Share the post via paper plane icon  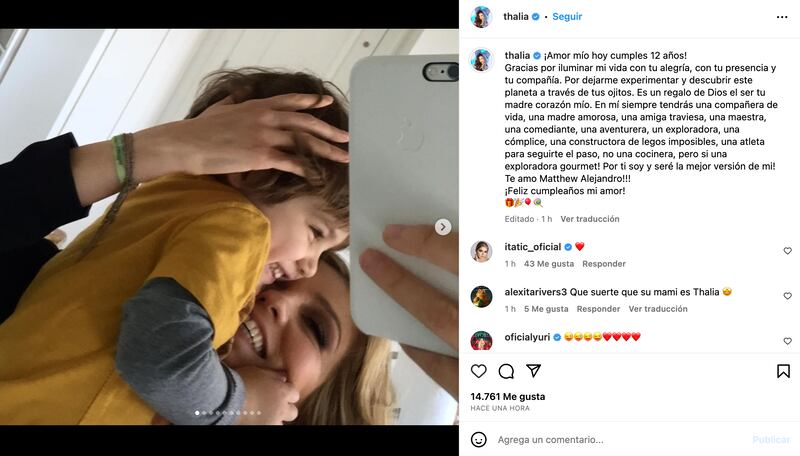point(533,370)
